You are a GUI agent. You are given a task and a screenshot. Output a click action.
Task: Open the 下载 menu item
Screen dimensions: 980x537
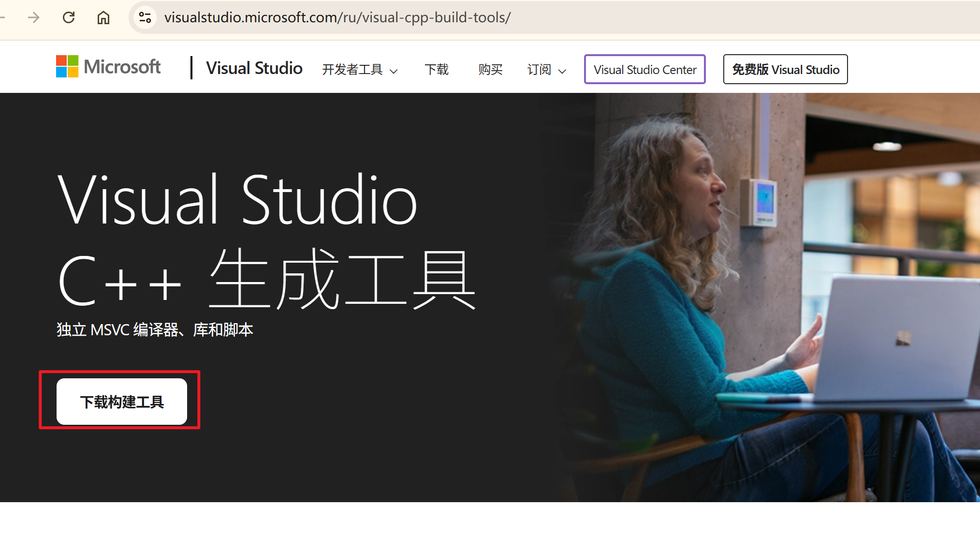tap(437, 70)
